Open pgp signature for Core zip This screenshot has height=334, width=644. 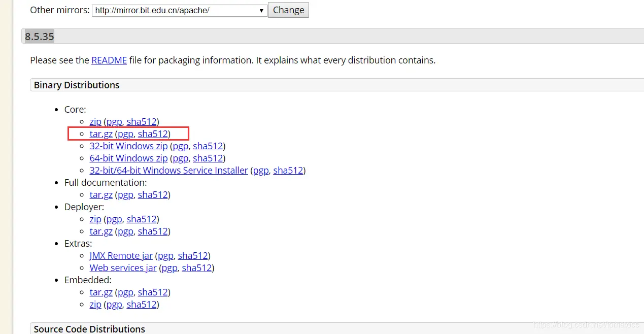click(114, 122)
